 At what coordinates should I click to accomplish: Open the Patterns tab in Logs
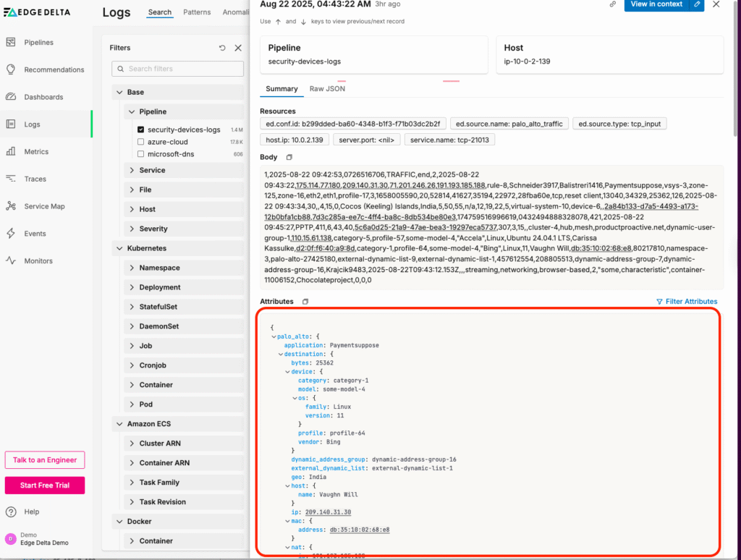coord(197,12)
